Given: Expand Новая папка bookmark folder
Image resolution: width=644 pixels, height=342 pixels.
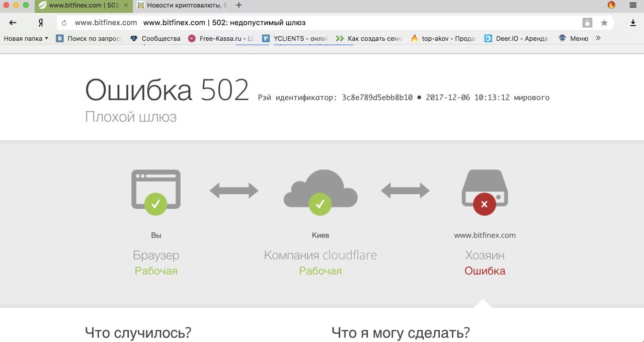Looking at the screenshot, I should 26,38.
